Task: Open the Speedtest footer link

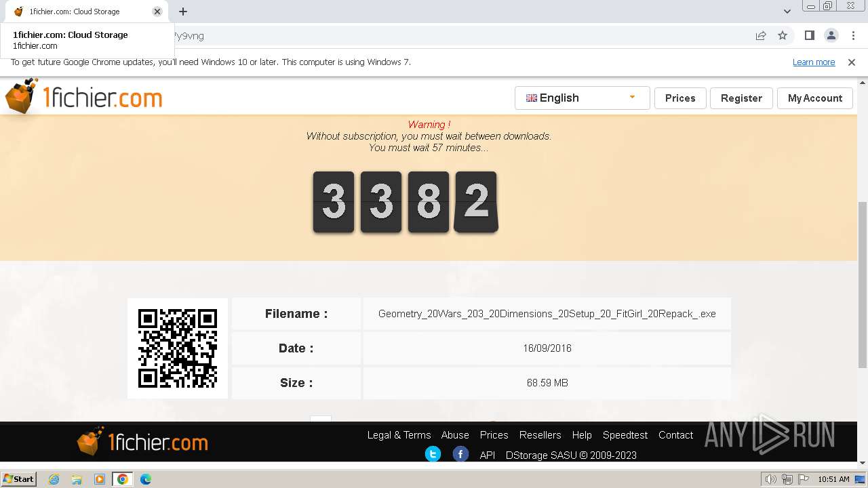Action: click(x=625, y=435)
